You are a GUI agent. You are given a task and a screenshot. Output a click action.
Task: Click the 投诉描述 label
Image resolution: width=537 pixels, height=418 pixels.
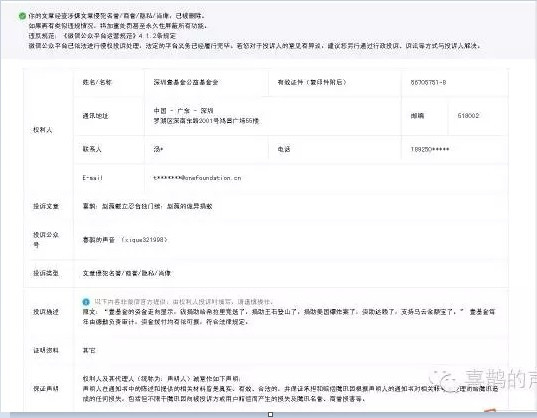point(46,312)
